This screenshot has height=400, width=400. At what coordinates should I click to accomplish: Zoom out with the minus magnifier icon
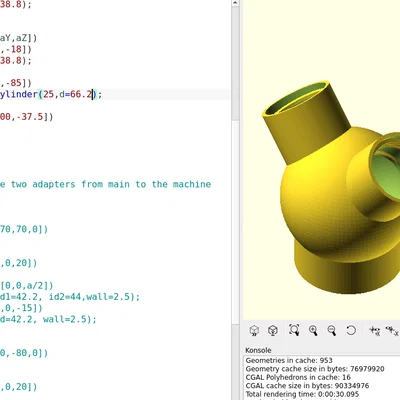click(x=332, y=330)
